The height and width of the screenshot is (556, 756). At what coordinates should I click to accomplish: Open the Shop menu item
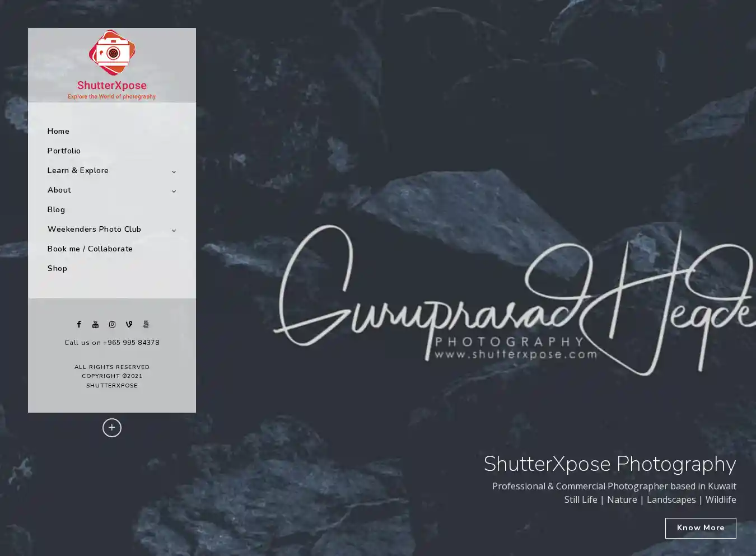coord(57,268)
